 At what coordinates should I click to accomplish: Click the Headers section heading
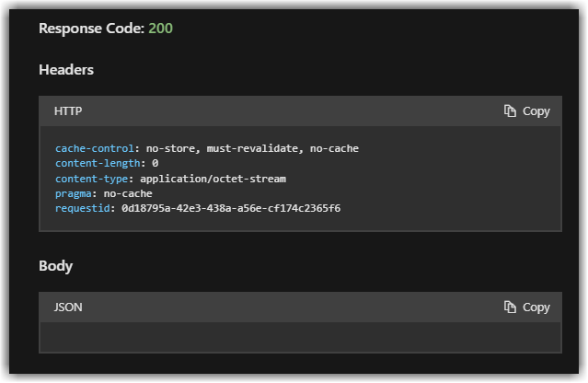[x=66, y=70]
